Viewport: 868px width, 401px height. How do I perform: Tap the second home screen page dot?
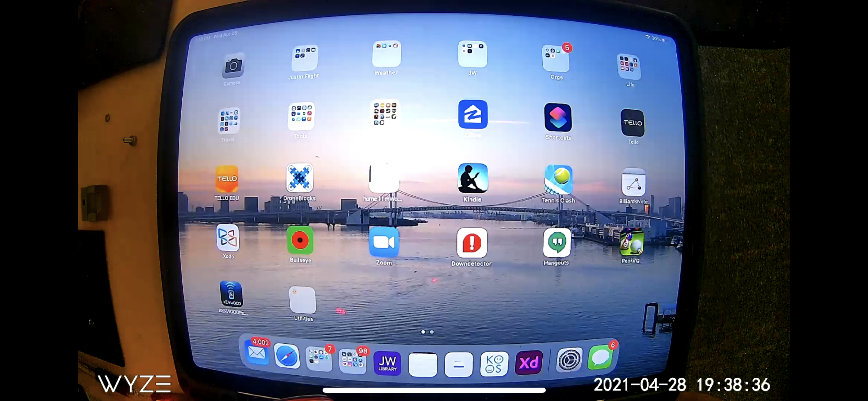(x=432, y=332)
